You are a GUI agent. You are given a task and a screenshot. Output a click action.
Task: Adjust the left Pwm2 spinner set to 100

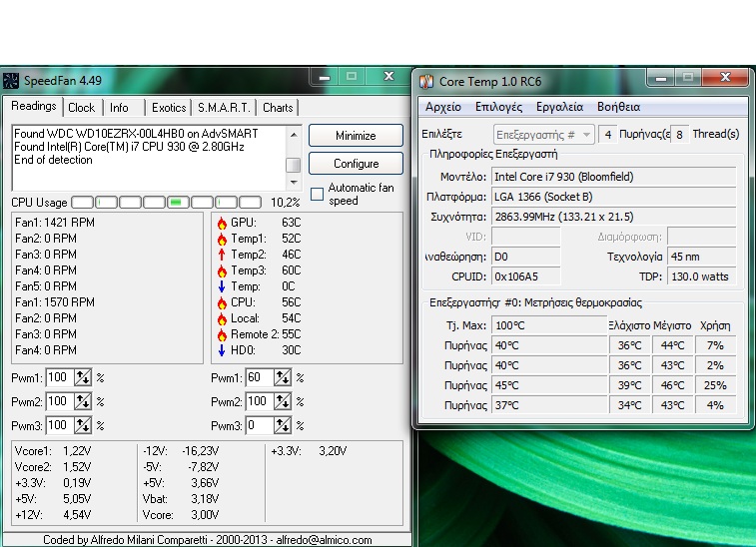[x=83, y=401]
